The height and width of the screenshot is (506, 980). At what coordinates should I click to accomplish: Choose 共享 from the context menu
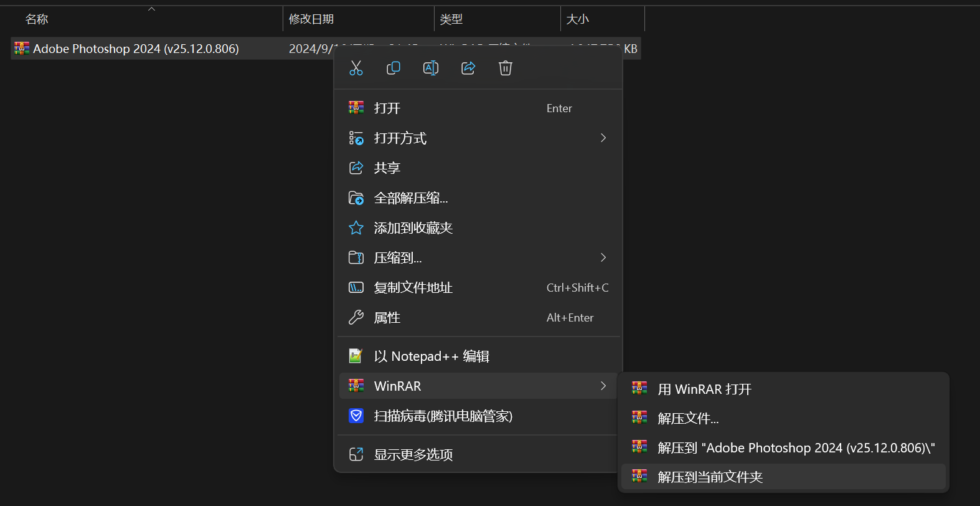pos(387,168)
